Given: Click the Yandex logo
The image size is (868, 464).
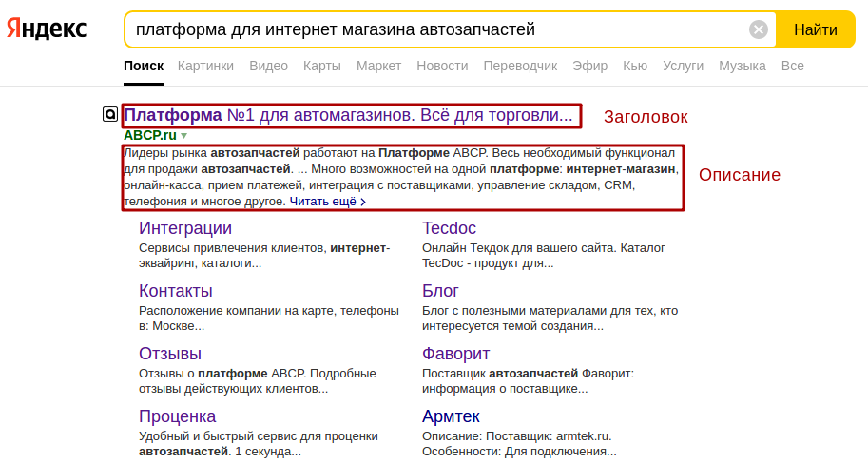Looking at the screenshot, I should (x=47, y=29).
